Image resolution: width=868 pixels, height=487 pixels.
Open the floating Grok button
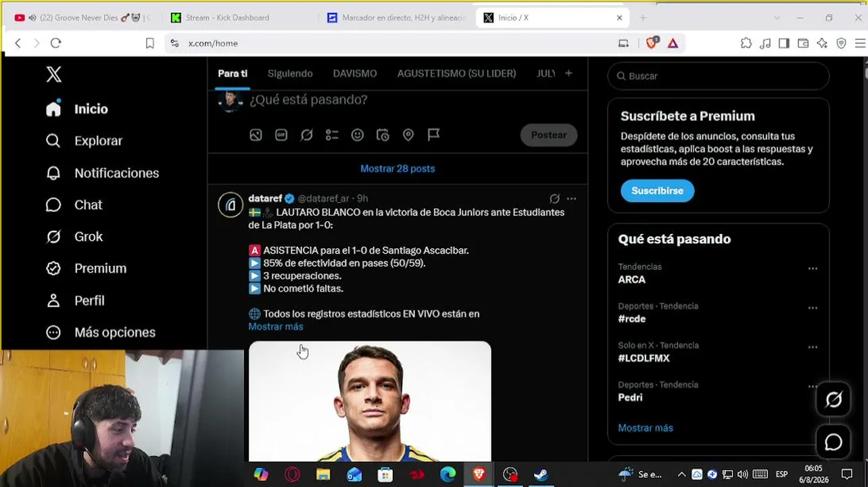(x=834, y=400)
